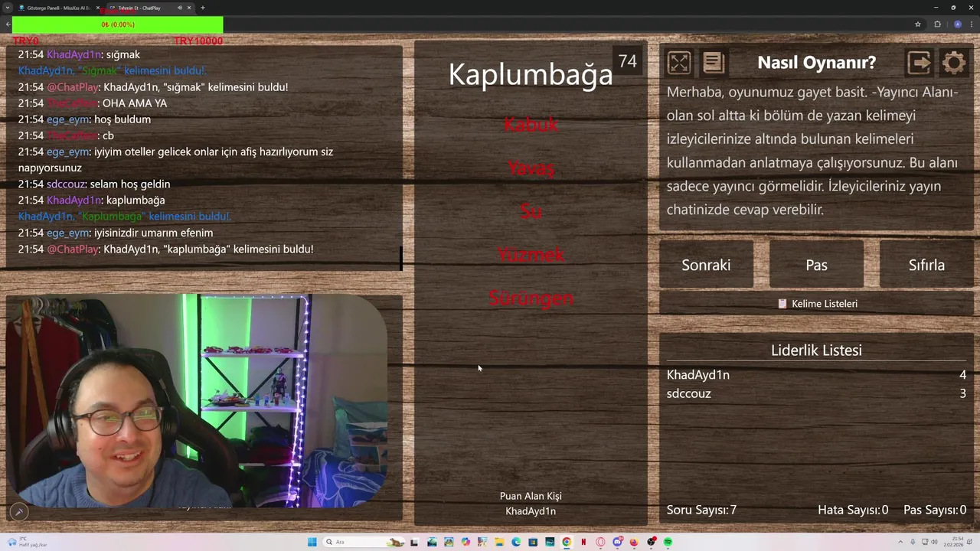Click Pas Sayısı: 0 counter
980x551 pixels.
pos(935,510)
